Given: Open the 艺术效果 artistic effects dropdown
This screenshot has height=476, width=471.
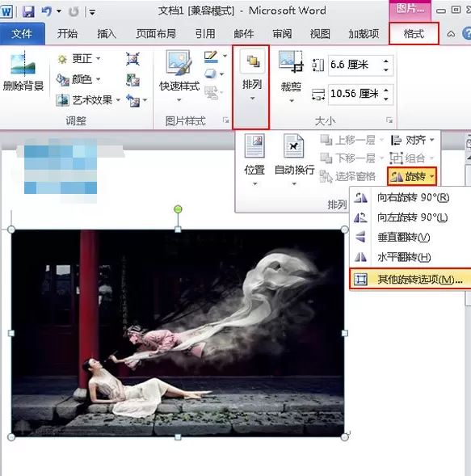Looking at the screenshot, I should [x=88, y=100].
